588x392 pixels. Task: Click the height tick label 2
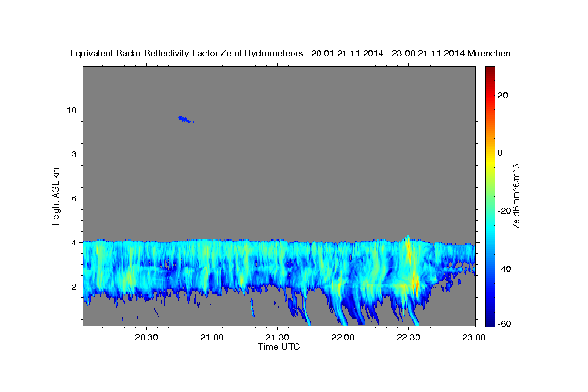(x=74, y=286)
